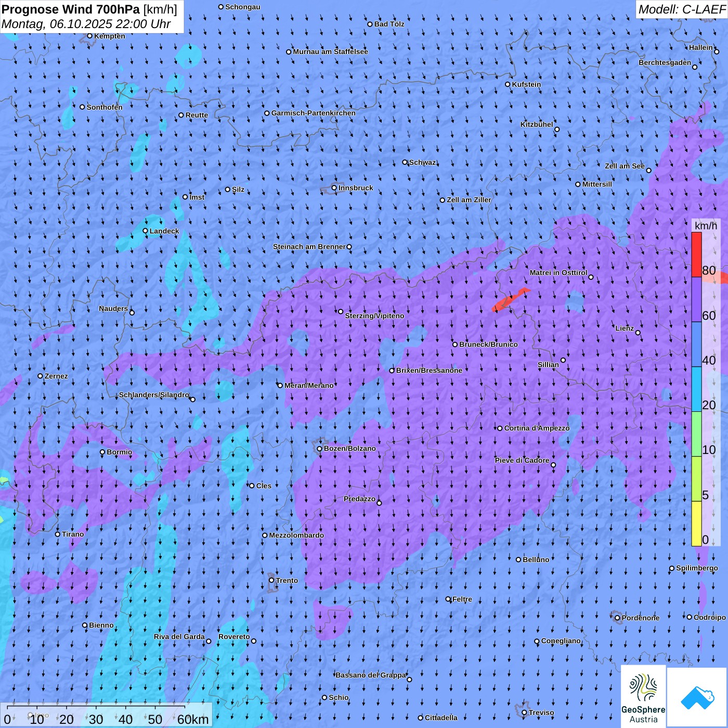This screenshot has height=728, width=728.
Task: Click the Treviso city label
Action: point(541,712)
